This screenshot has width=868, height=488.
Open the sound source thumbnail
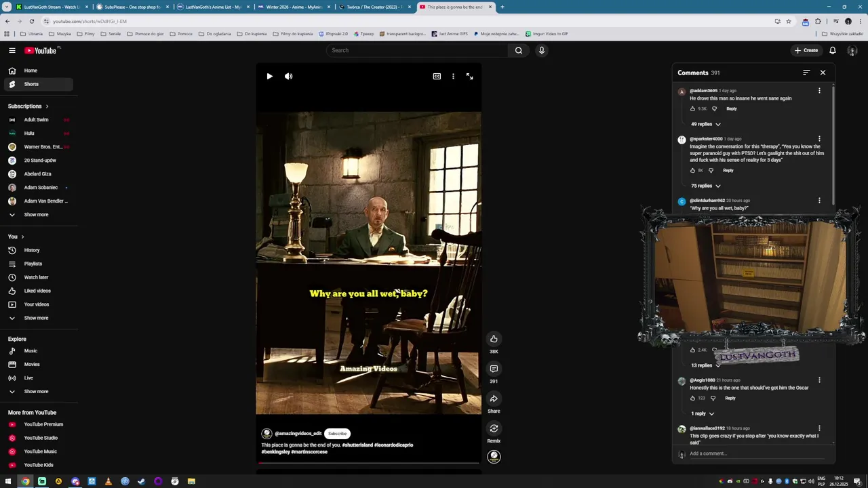[x=494, y=457]
